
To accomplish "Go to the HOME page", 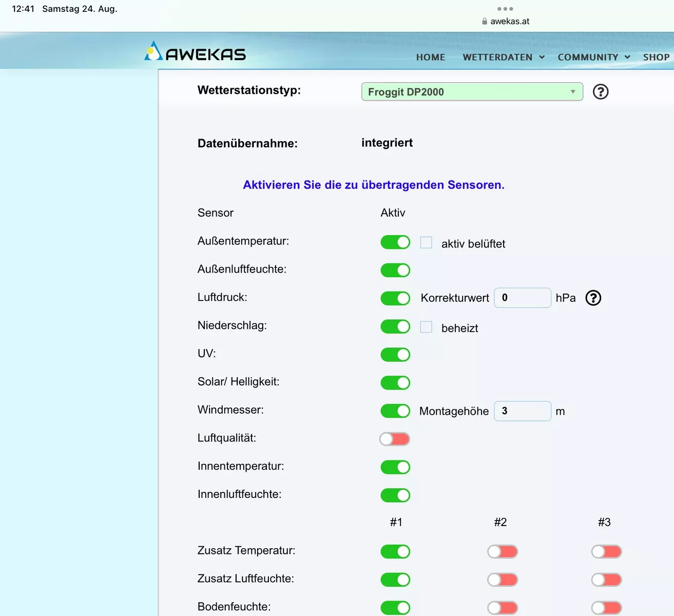I will [x=431, y=57].
